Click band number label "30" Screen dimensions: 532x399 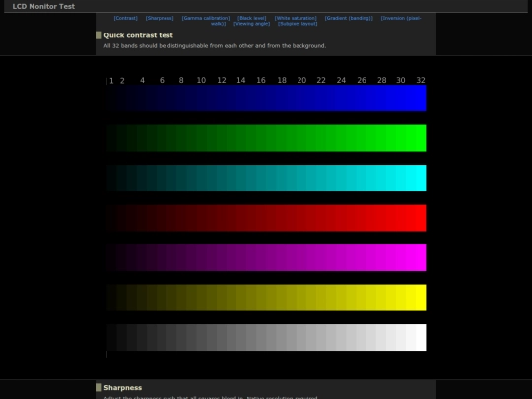pos(401,80)
